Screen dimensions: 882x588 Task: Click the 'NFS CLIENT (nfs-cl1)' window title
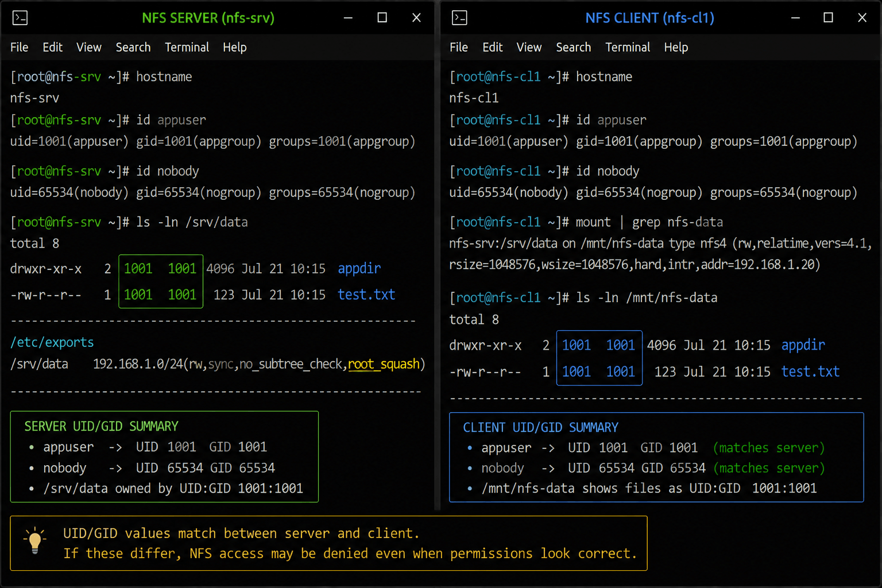[x=649, y=18]
